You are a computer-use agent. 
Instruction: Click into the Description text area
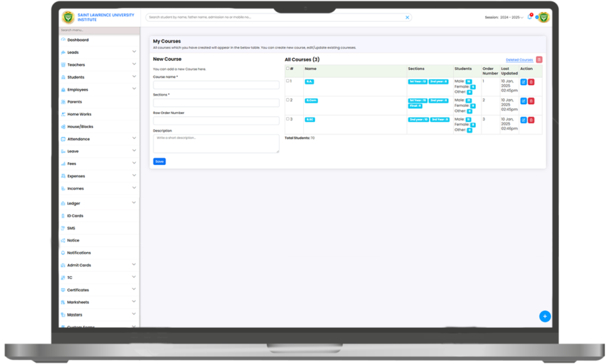coord(216,143)
